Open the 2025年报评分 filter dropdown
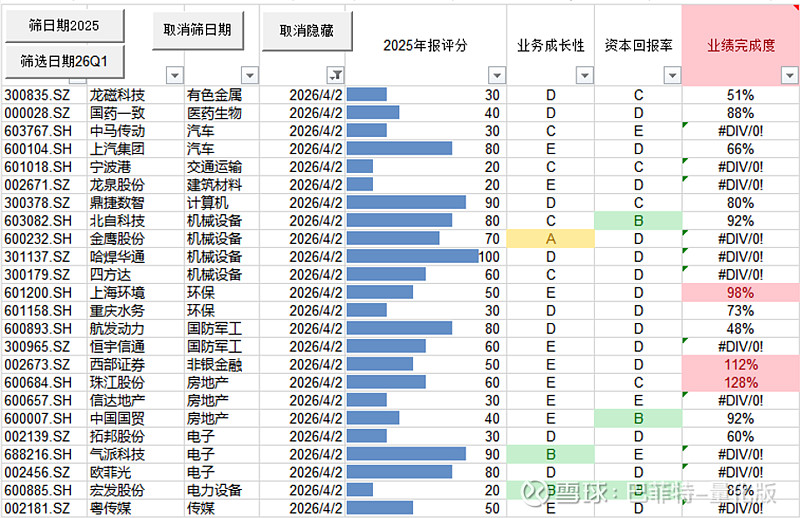The image size is (800, 518). point(497,76)
